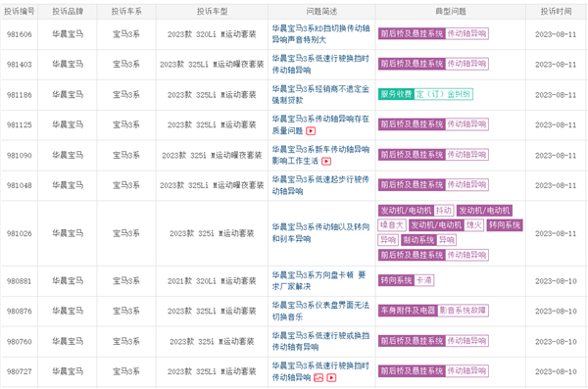The image size is (588, 389).
Task: Click the 投诉品牌 column header
Action: click(68, 11)
